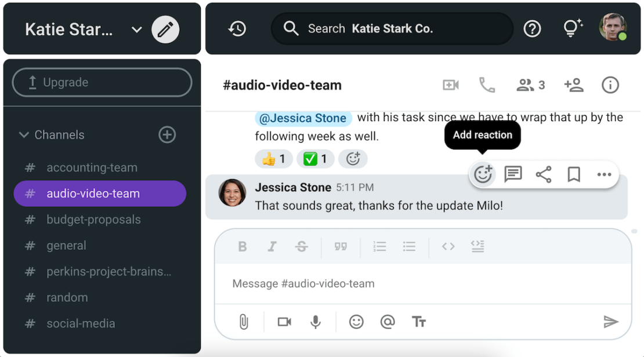The height and width of the screenshot is (357, 644).
Task: Toggle the green checkmark reaction
Action: coord(316,159)
